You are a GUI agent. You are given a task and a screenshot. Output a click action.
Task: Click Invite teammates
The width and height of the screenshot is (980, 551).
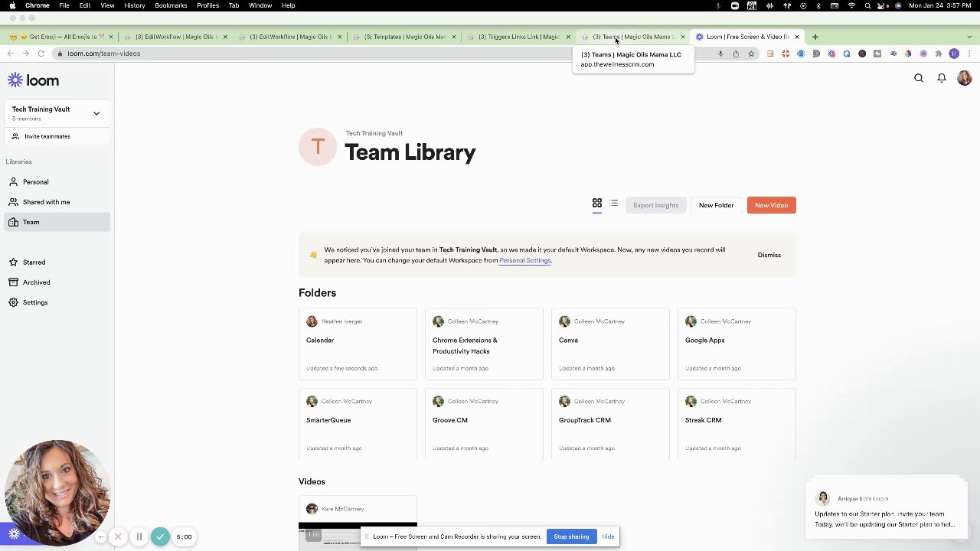pyautogui.click(x=47, y=136)
